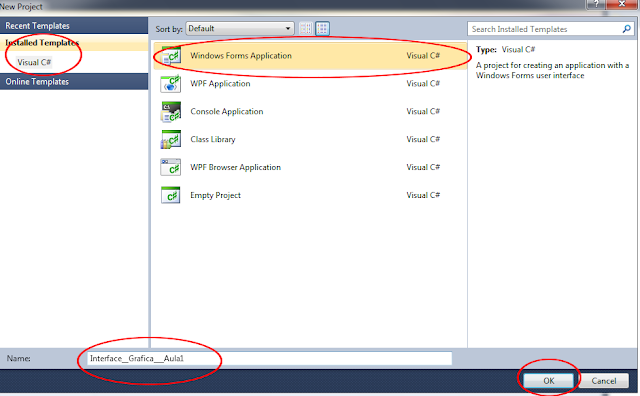
Task: Click the Windows Forms Application template icon
Action: [x=171, y=56]
